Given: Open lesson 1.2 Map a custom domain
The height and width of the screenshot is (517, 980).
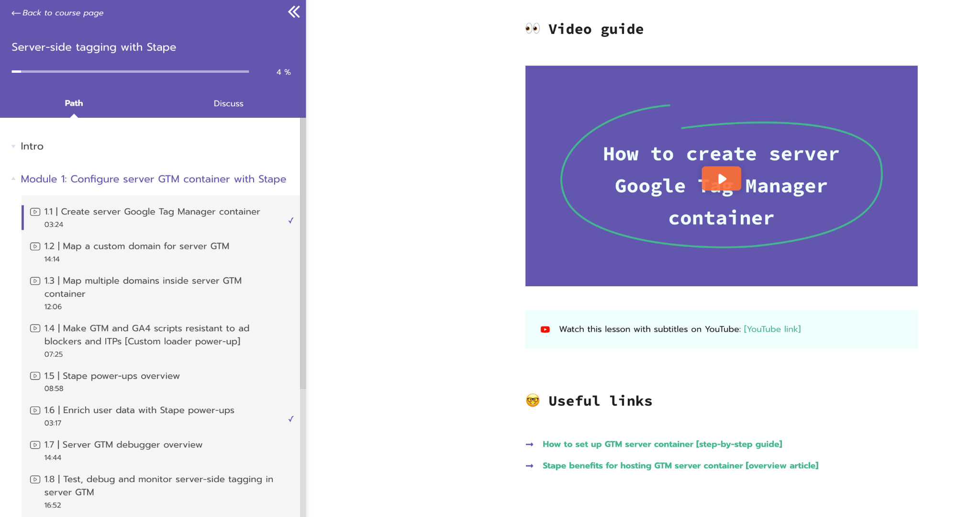Looking at the screenshot, I should click(137, 246).
